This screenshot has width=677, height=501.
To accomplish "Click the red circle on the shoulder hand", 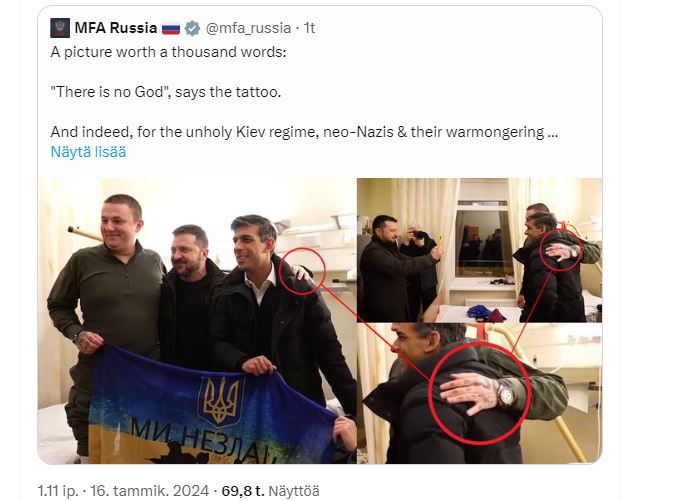I will click(x=302, y=271).
